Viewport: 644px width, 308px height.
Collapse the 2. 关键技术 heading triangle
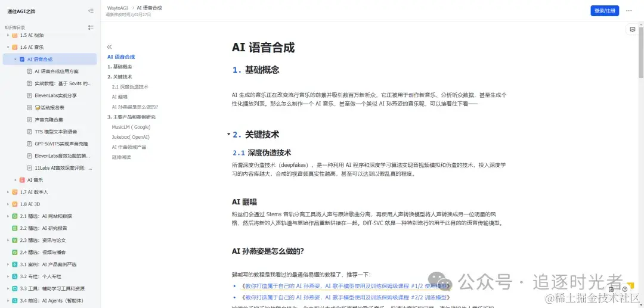[x=228, y=135]
